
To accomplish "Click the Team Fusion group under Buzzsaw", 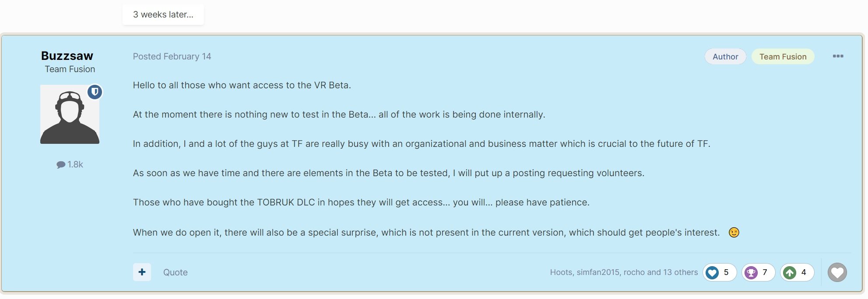I will [70, 69].
